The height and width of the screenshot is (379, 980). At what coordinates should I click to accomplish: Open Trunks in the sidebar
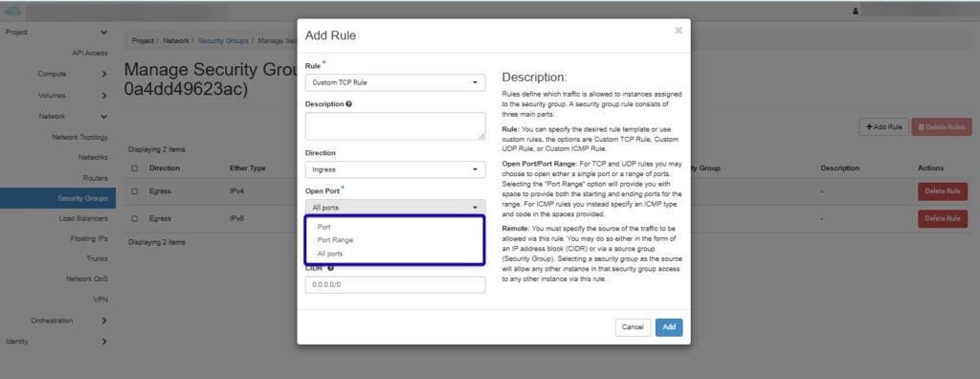point(98,258)
